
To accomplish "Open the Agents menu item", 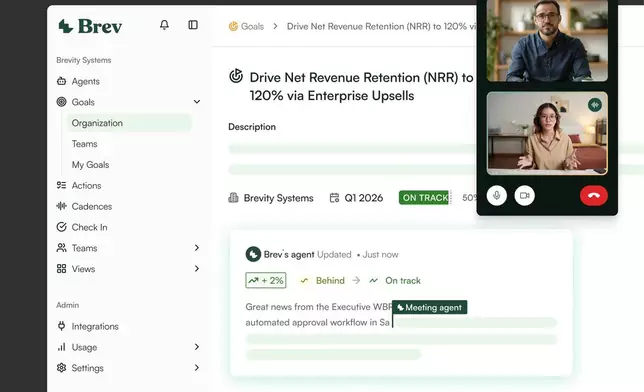I will tap(85, 81).
